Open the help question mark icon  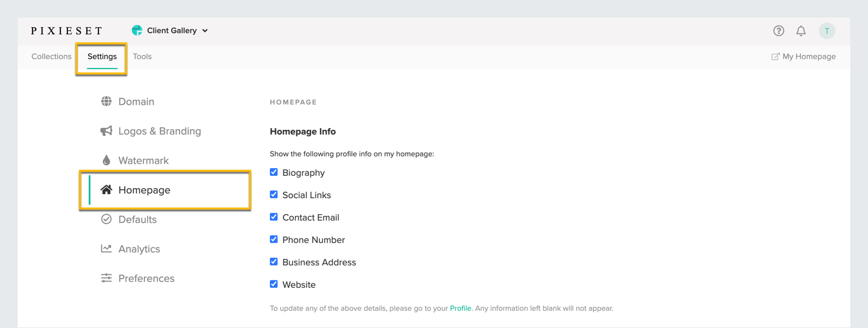coord(778,31)
